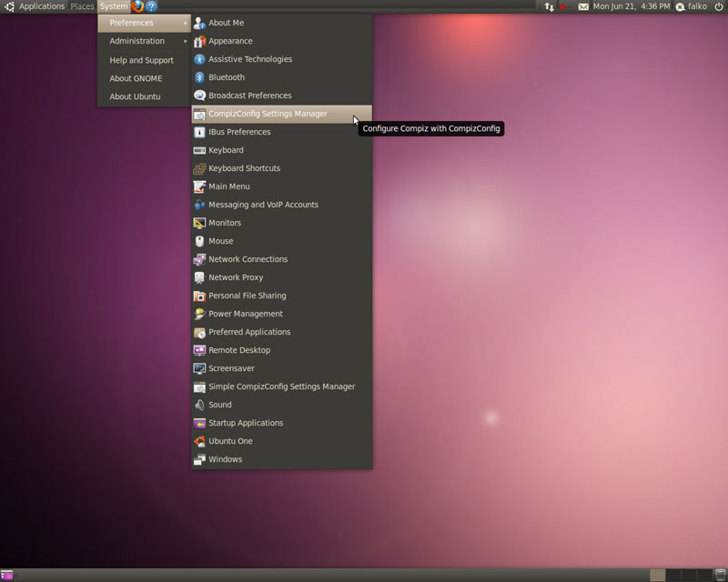Screen dimensions: 728x582
Task: Switch to the second workspace
Action: click(x=673, y=575)
